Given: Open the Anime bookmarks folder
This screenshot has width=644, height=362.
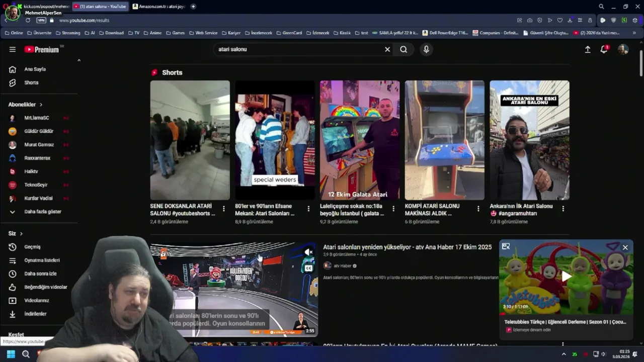Looking at the screenshot, I should tap(152, 33).
